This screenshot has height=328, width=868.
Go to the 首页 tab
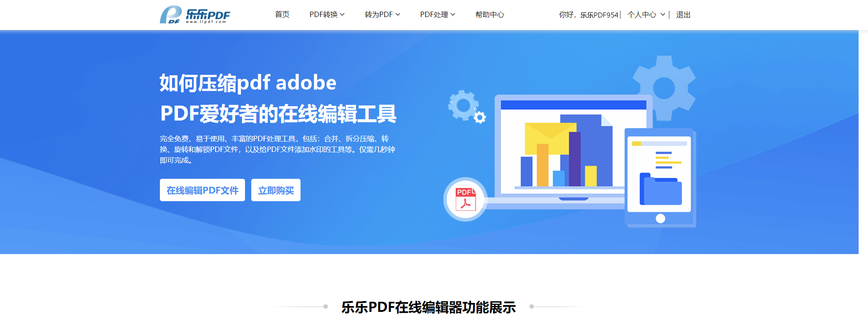click(x=282, y=14)
